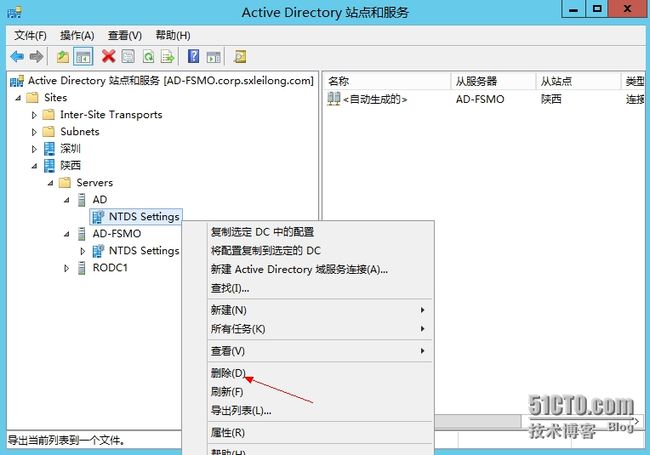
Task: Click the 深圳 site icon
Action: point(49,149)
